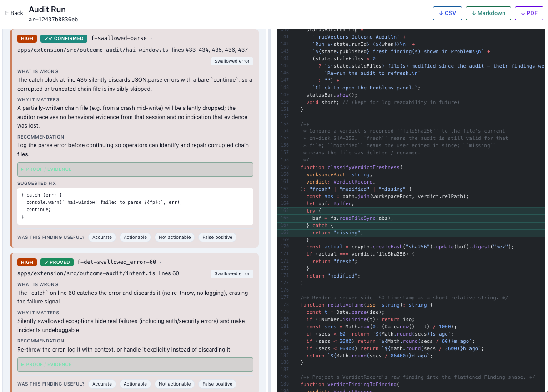This screenshot has width=548, height=392.
Task: Click the 'lines 433, 434, 435, 436, 437' text
Action: [x=210, y=50]
